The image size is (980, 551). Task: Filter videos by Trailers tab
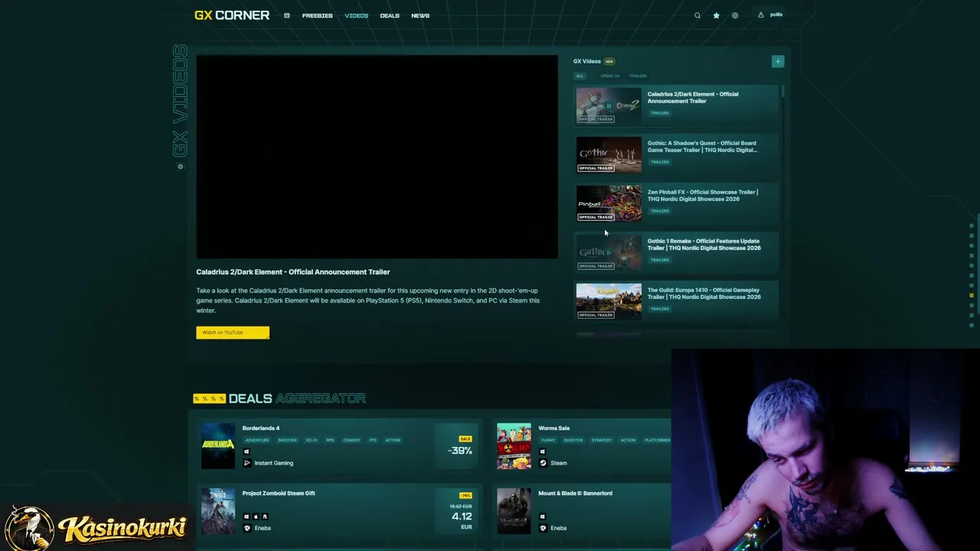click(638, 76)
